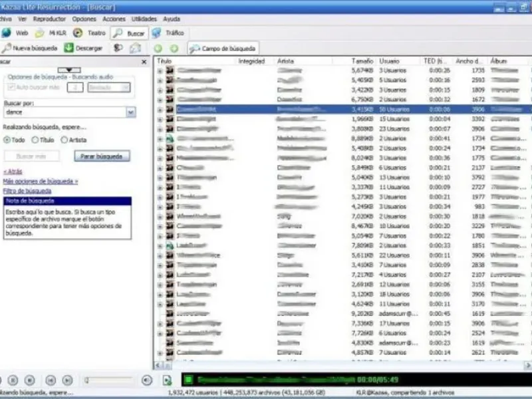Click the Descargar download button

pyautogui.click(x=84, y=48)
